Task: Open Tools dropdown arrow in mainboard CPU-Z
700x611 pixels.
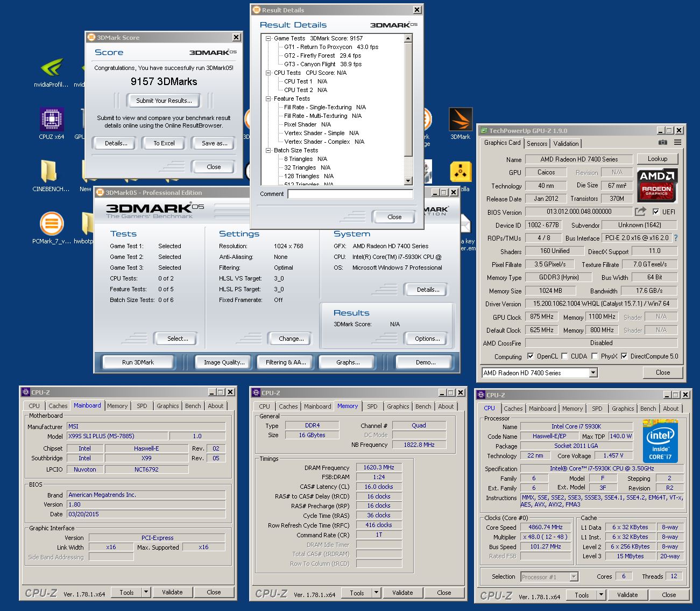Action: [145, 592]
